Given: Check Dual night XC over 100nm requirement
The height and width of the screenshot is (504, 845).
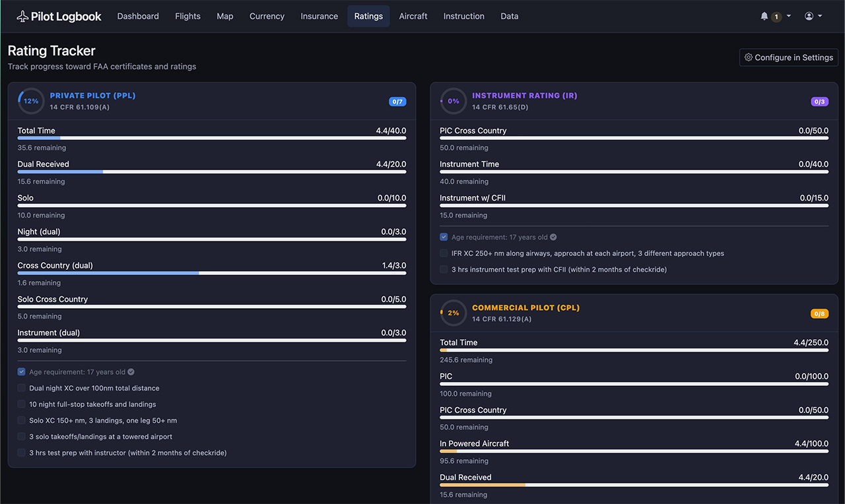Looking at the screenshot, I should click(x=22, y=388).
